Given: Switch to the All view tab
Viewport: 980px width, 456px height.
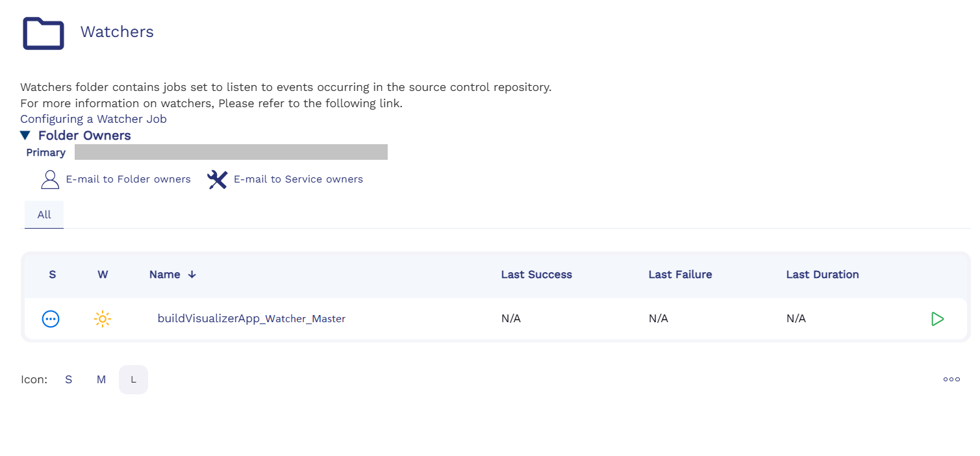Looking at the screenshot, I should pos(44,215).
